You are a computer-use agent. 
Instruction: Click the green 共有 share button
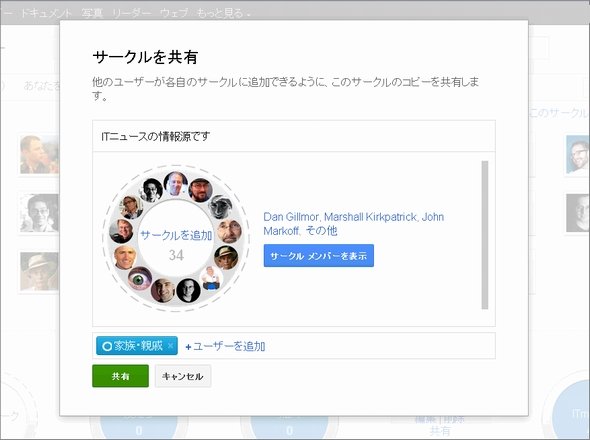click(x=120, y=376)
